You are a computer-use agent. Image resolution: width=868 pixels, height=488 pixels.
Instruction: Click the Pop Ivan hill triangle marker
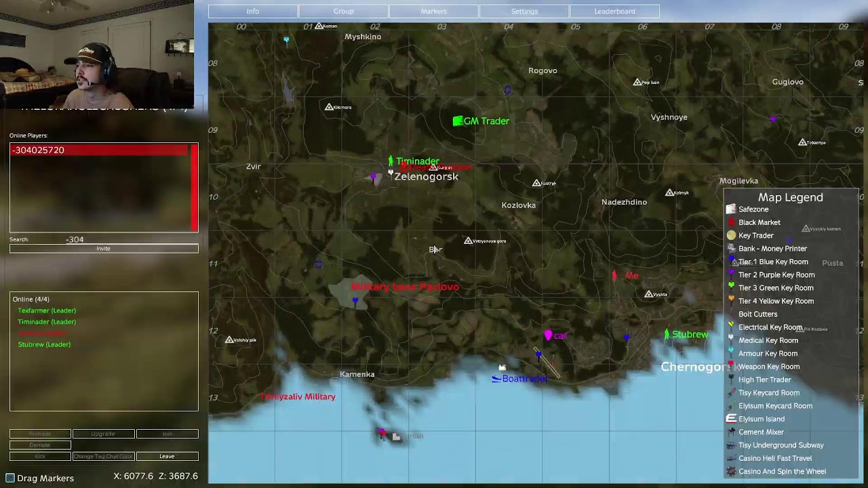point(637,82)
